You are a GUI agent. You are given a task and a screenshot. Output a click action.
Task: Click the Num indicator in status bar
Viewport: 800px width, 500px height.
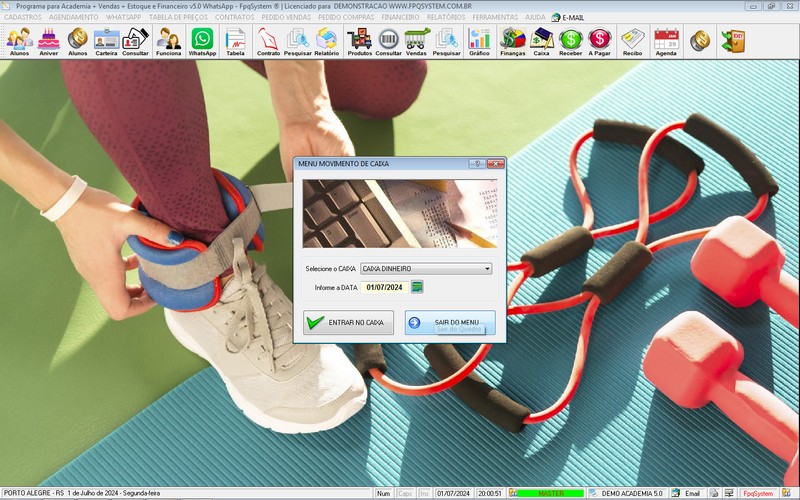click(x=383, y=493)
